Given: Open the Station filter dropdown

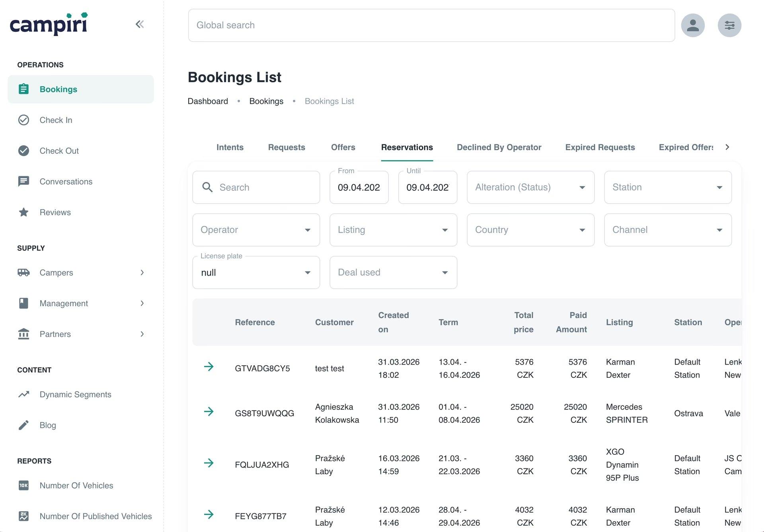Looking at the screenshot, I should coord(668,187).
